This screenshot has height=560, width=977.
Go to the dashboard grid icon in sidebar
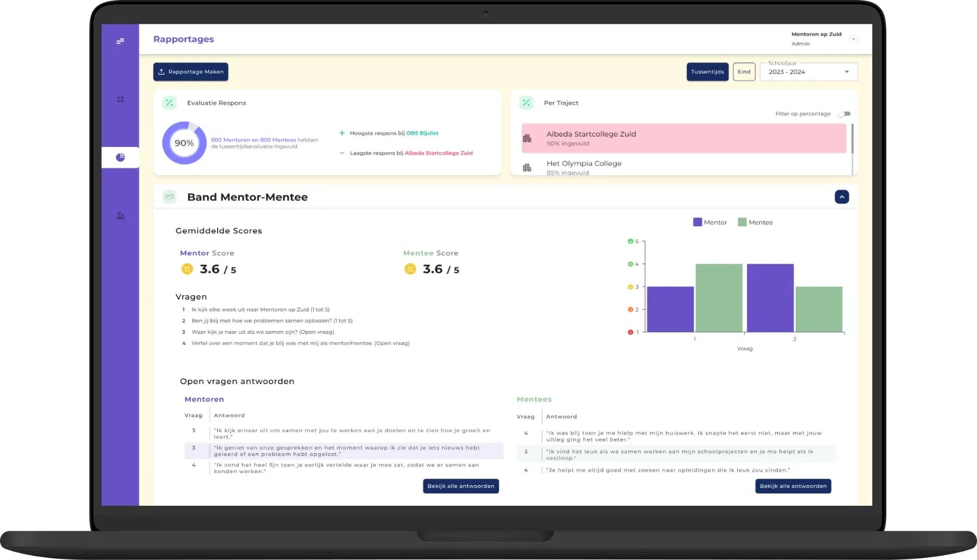120,99
